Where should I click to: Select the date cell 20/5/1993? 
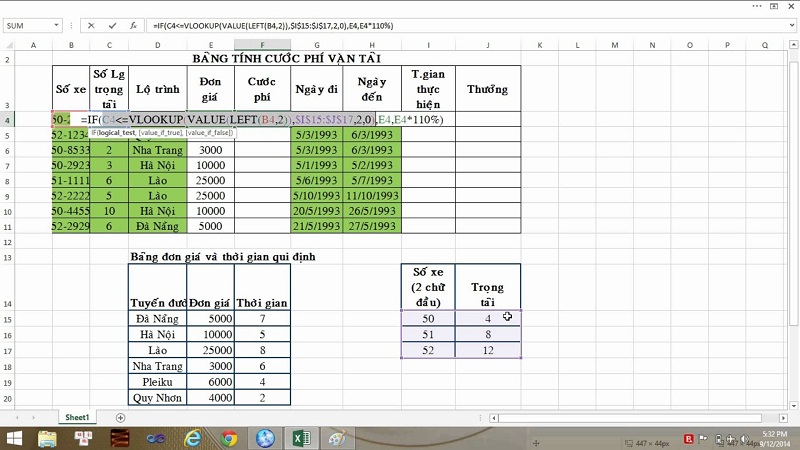[x=316, y=211]
